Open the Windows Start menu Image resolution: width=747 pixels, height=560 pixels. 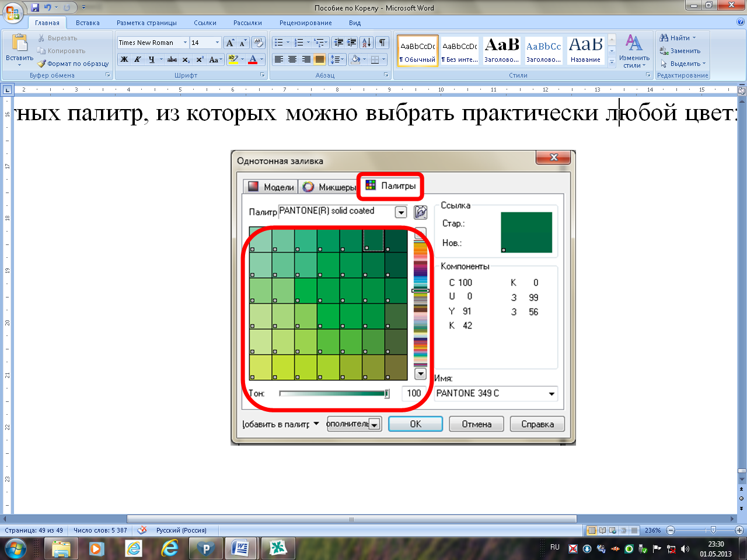pos(15,549)
